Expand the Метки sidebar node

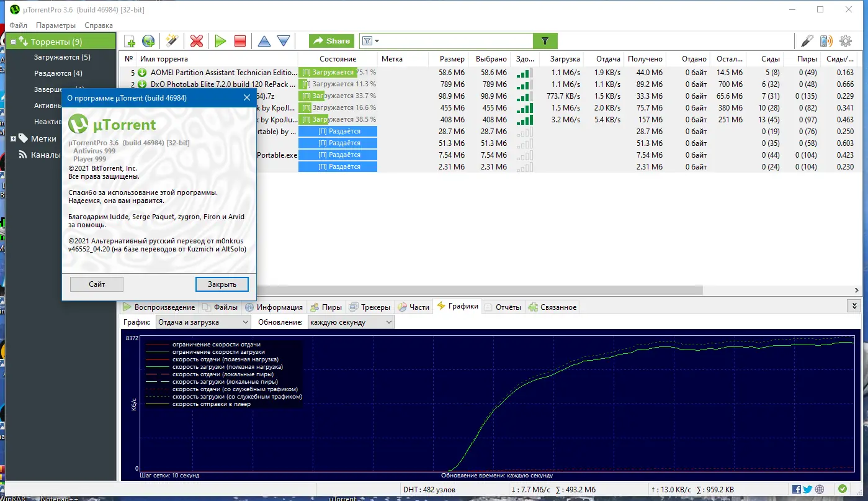pos(14,138)
